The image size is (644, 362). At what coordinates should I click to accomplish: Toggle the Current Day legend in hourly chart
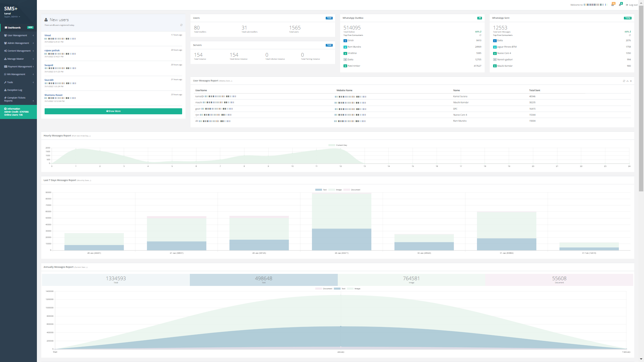click(x=338, y=145)
